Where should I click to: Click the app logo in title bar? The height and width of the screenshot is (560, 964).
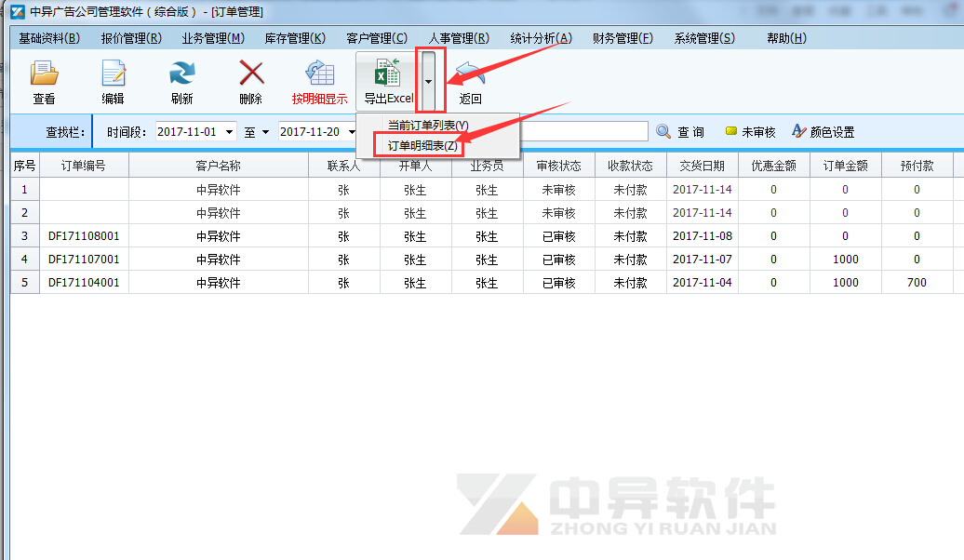click(x=18, y=12)
